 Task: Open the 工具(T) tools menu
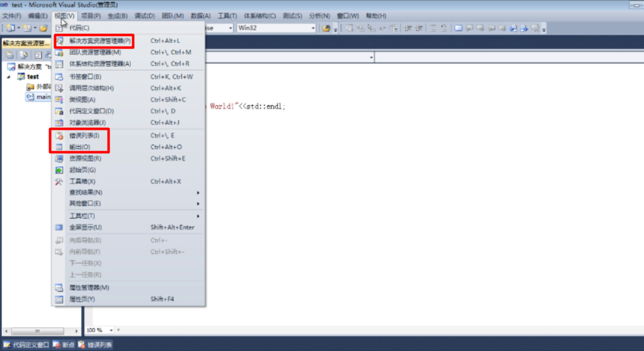[x=227, y=16]
